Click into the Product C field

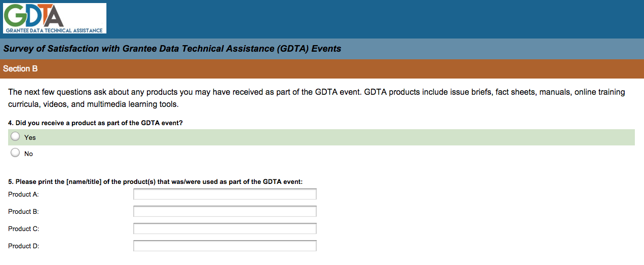pyautogui.click(x=224, y=229)
